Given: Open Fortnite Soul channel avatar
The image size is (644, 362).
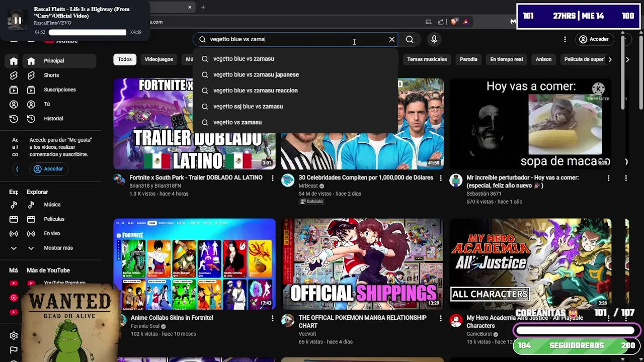Looking at the screenshot, I should click(x=121, y=320).
